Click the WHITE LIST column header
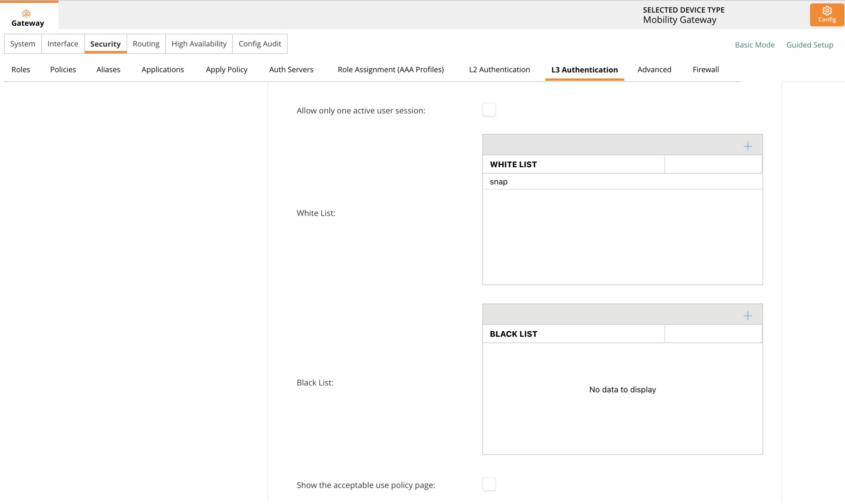Image resolution: width=845 pixels, height=504 pixels. [x=513, y=164]
